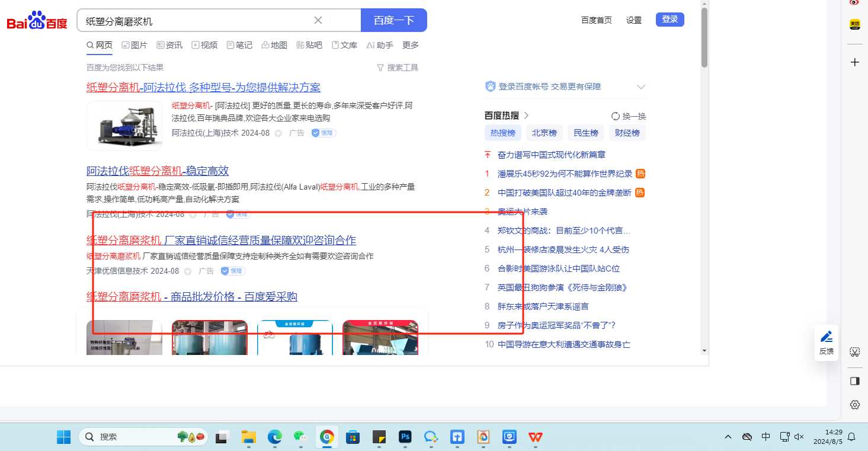Toggle the muted volume icon in system tray
The image size is (868, 451).
pyautogui.click(x=799, y=437)
